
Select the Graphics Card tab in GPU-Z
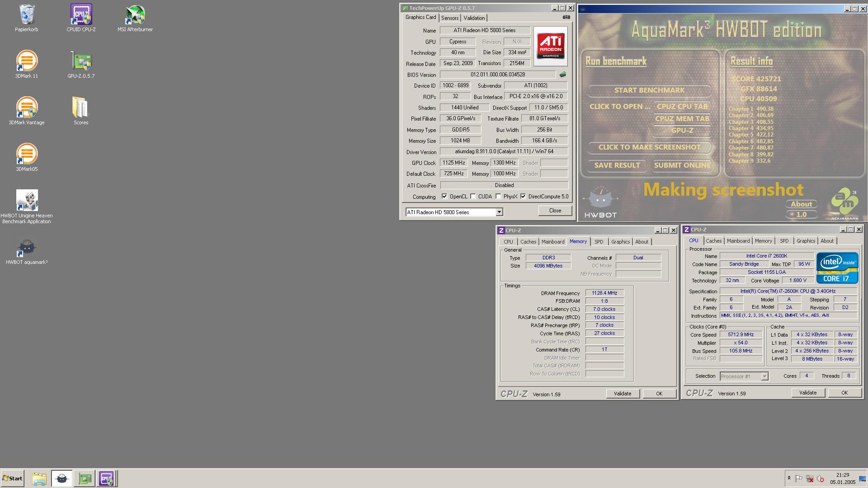tap(421, 17)
